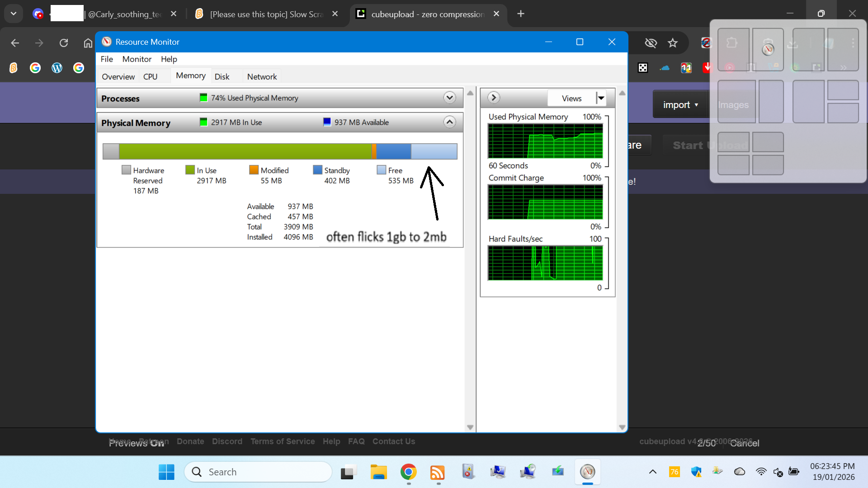
Task: Click the Windows Start button
Action: [166, 472]
